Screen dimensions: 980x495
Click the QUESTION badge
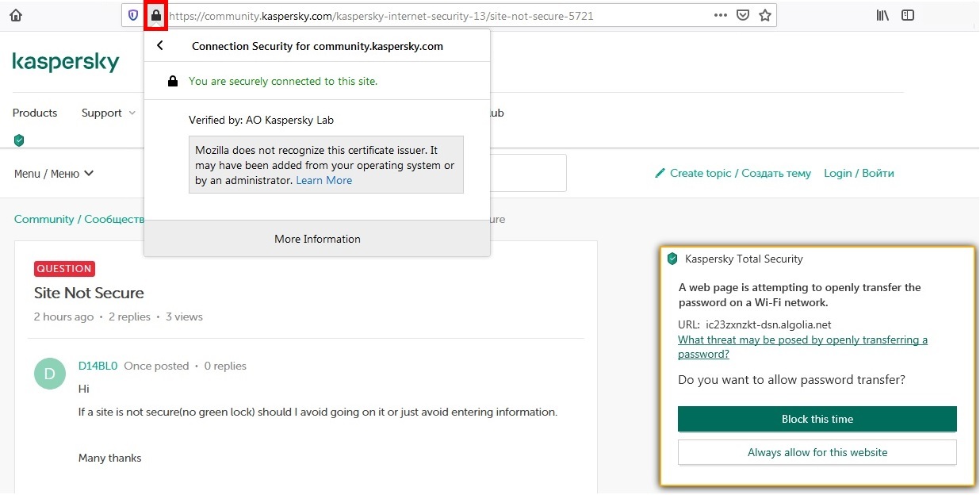click(x=64, y=268)
